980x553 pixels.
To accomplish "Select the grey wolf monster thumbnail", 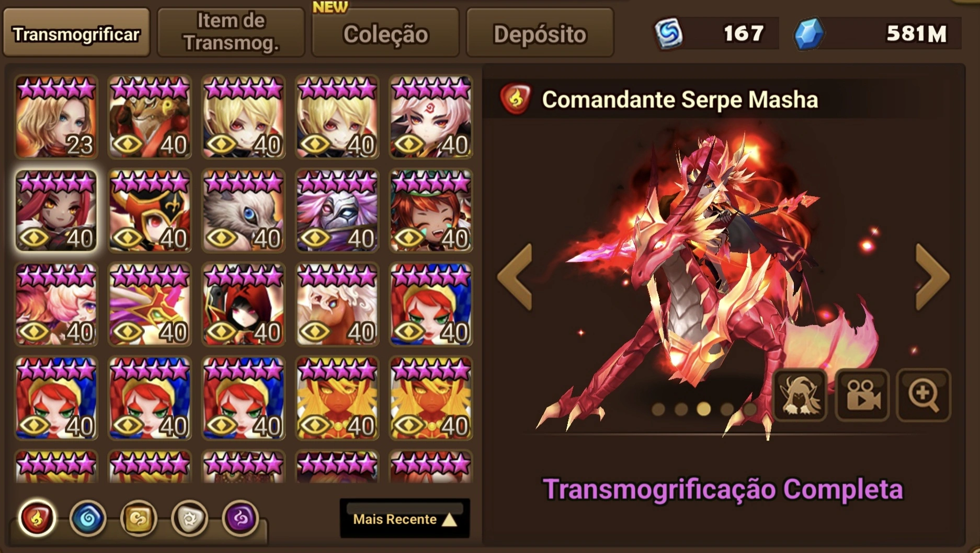I will [x=244, y=210].
